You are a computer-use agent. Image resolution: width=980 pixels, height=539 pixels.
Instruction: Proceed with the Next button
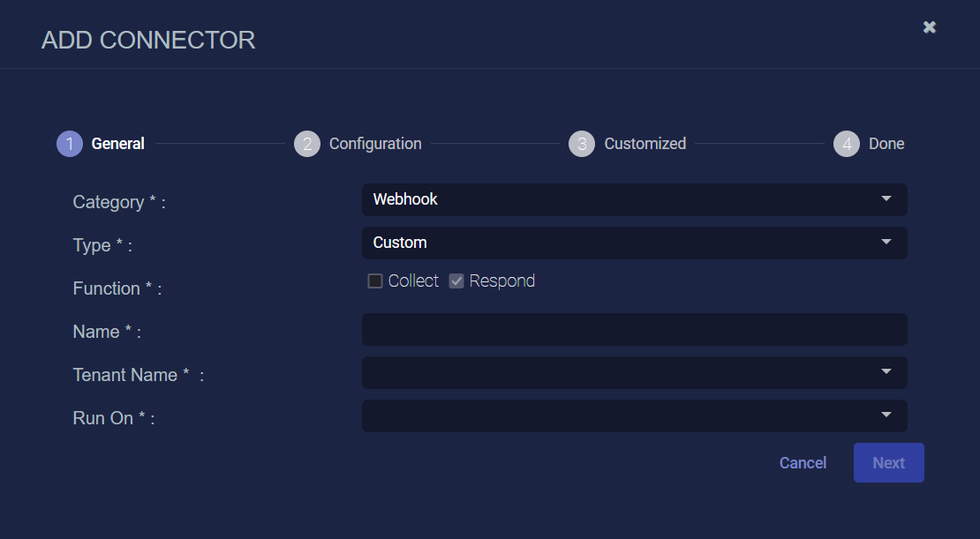coord(888,463)
